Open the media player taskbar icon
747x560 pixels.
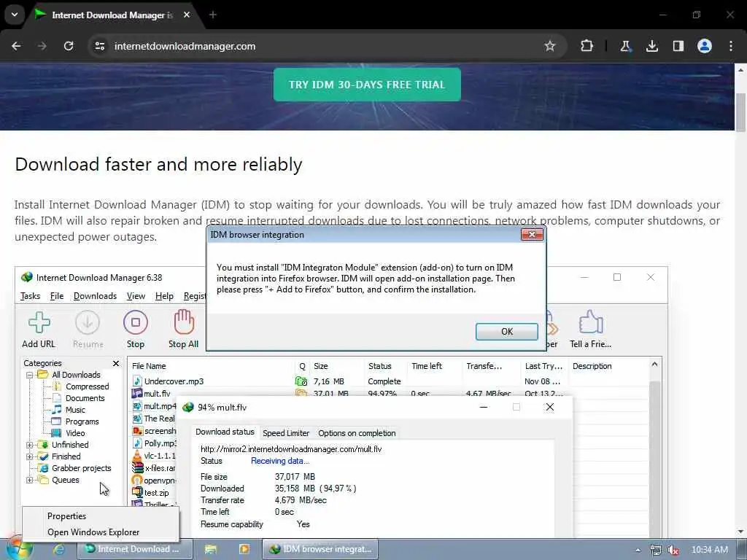244,549
